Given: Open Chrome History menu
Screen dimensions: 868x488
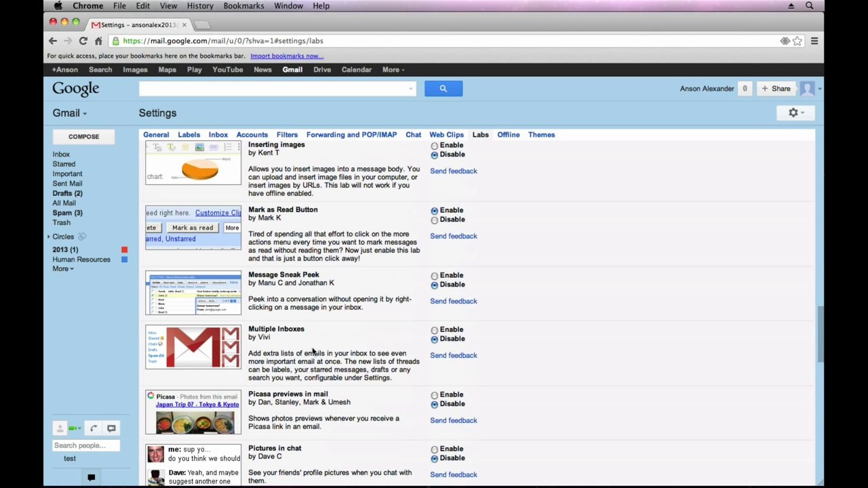Looking at the screenshot, I should point(200,6).
